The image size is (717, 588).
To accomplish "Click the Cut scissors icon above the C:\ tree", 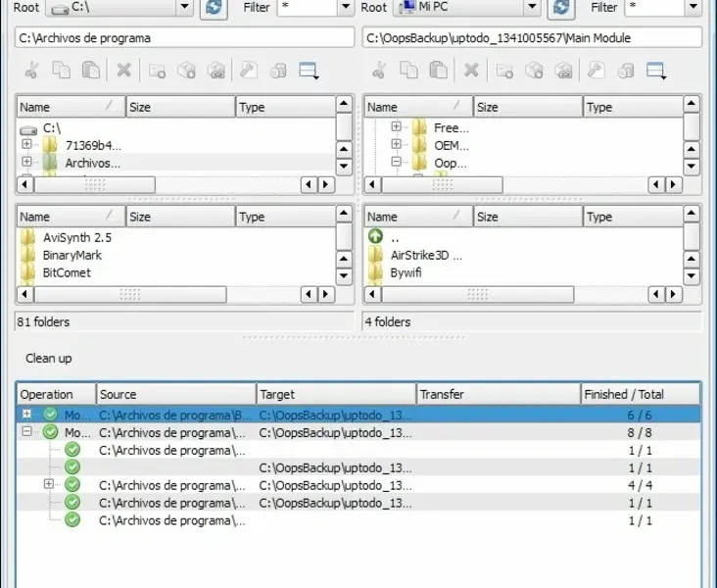I will click(x=31, y=71).
